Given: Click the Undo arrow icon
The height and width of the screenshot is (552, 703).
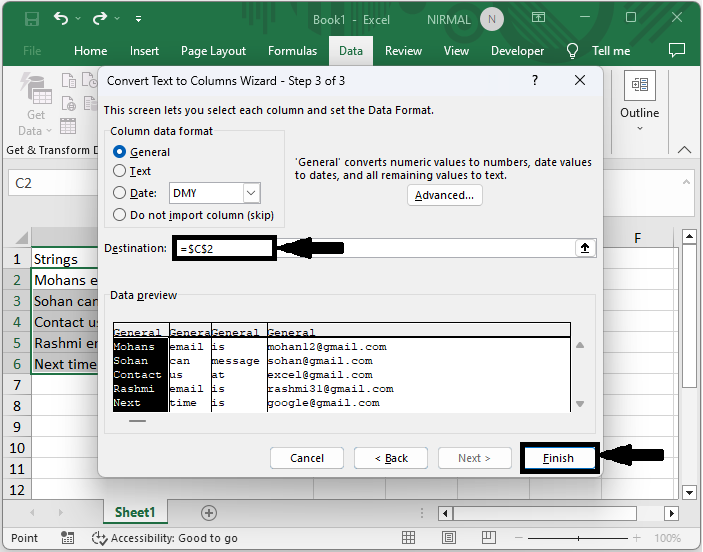Looking at the screenshot, I should click(61, 18).
